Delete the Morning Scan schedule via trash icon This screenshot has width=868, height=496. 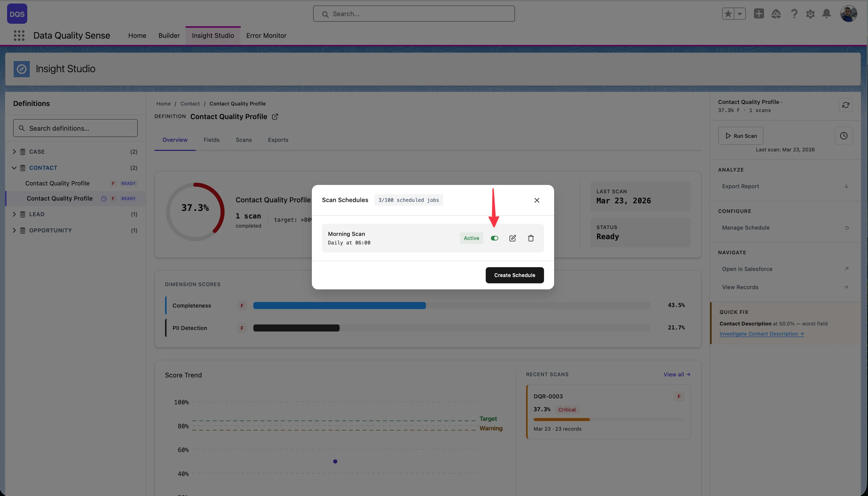point(531,238)
